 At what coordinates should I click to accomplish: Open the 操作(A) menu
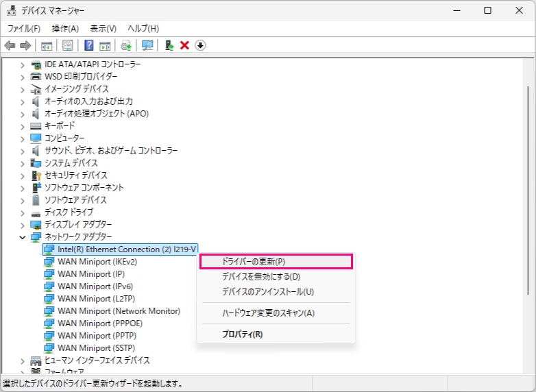pos(65,28)
